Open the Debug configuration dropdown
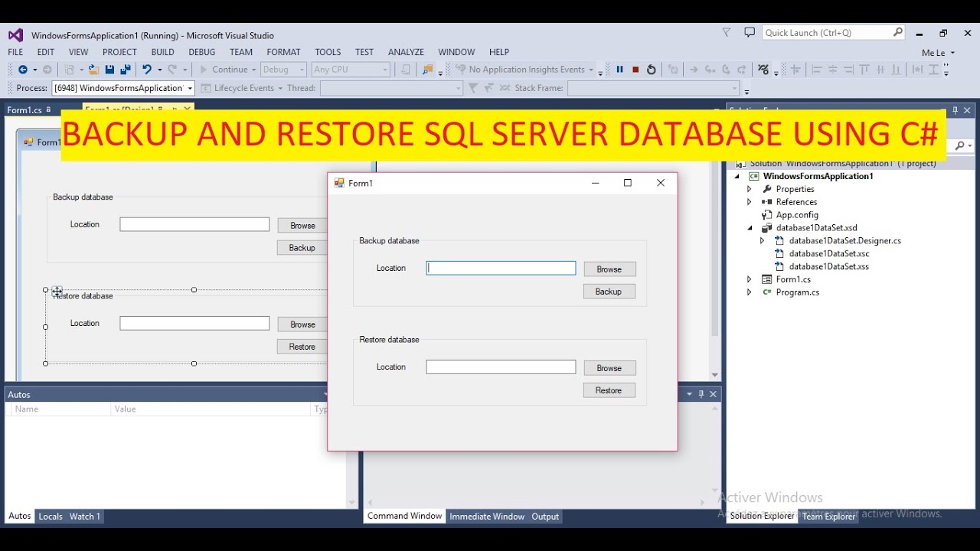The image size is (980, 551). click(302, 70)
